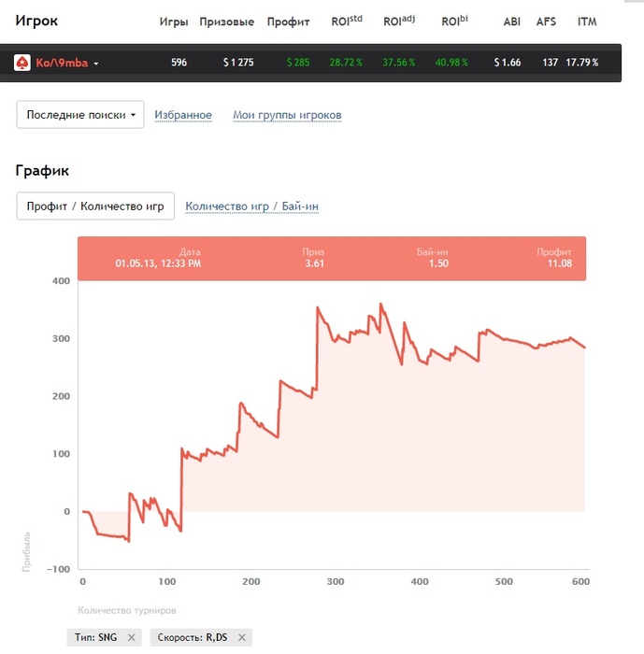The image size is (644, 654).
Task: Sort by the Призовые column header
Action: pos(226,21)
